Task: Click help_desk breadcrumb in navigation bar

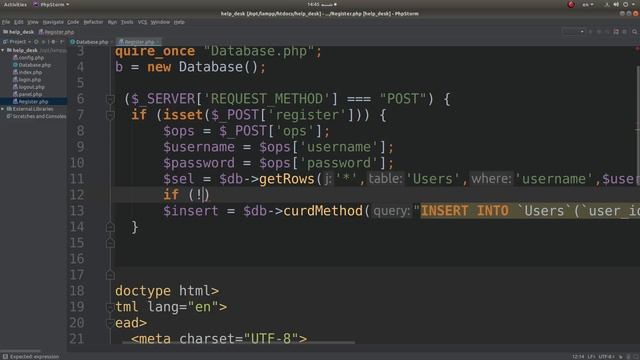Action: pyautogui.click(x=19, y=32)
